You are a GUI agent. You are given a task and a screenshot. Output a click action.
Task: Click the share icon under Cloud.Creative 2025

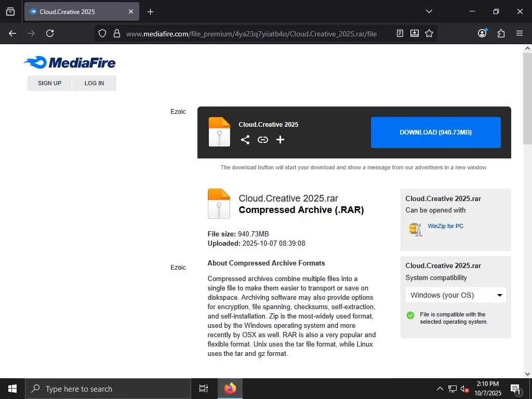coord(245,139)
